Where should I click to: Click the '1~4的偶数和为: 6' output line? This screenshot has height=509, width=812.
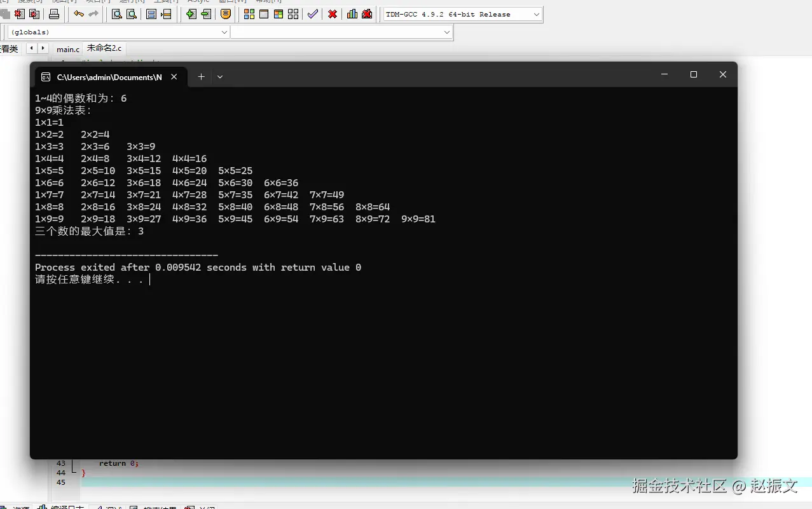click(x=81, y=98)
